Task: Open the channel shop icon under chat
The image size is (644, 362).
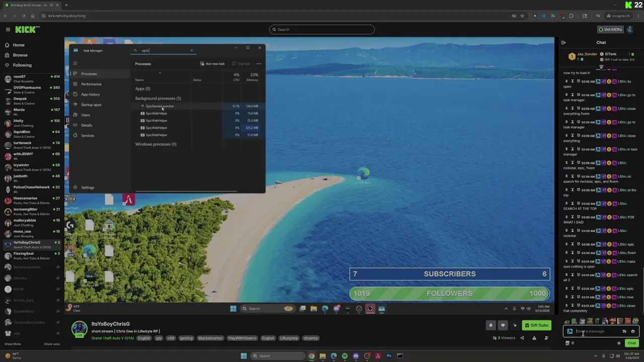Action: pos(568,343)
